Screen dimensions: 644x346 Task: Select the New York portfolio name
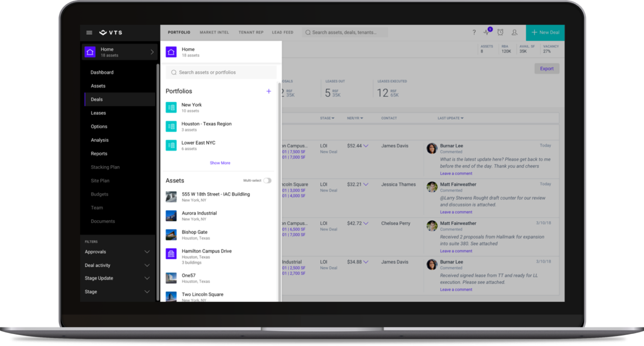(191, 105)
